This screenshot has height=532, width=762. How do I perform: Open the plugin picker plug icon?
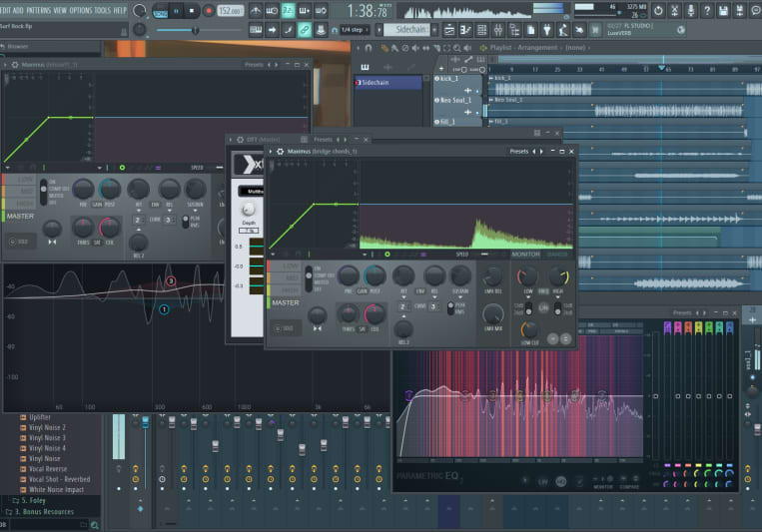547,30
